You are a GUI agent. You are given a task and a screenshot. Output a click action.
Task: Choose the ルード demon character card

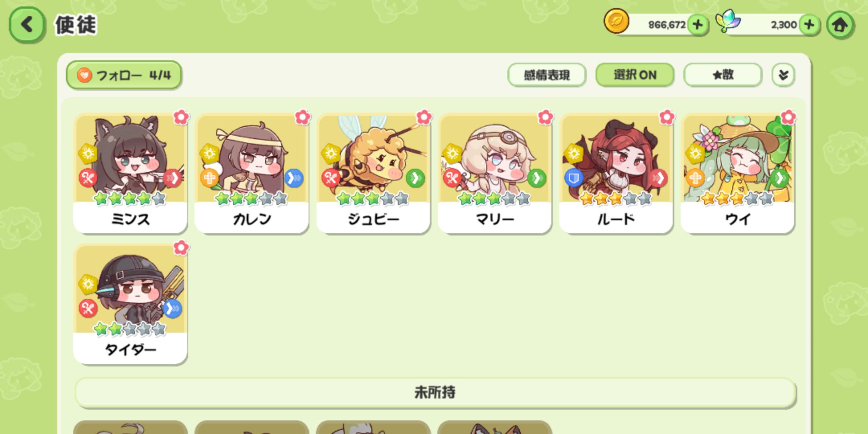click(616, 174)
